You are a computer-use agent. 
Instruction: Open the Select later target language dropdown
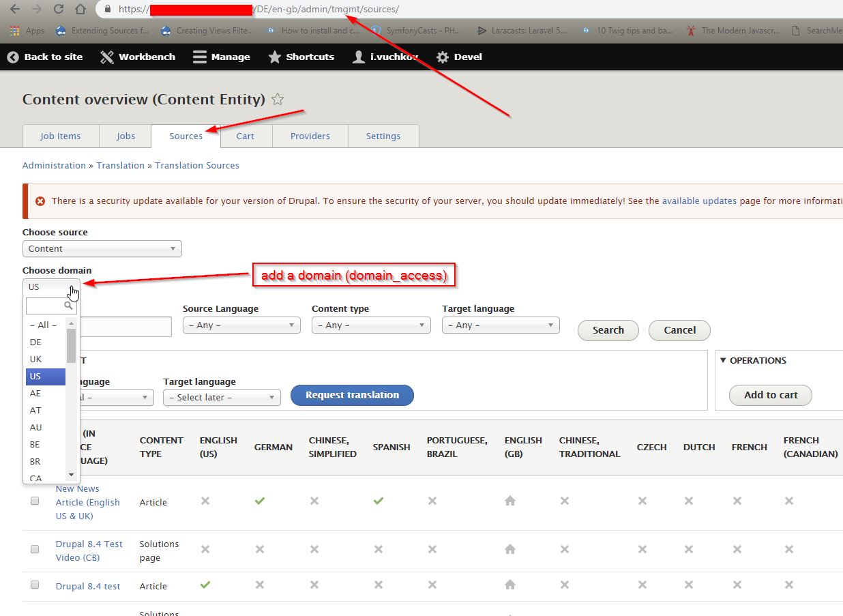tap(221, 396)
